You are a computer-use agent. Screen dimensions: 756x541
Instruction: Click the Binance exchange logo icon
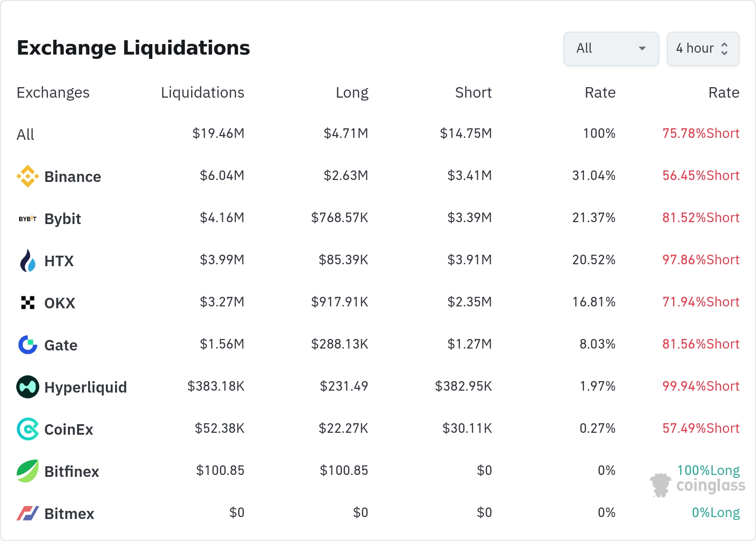28,176
